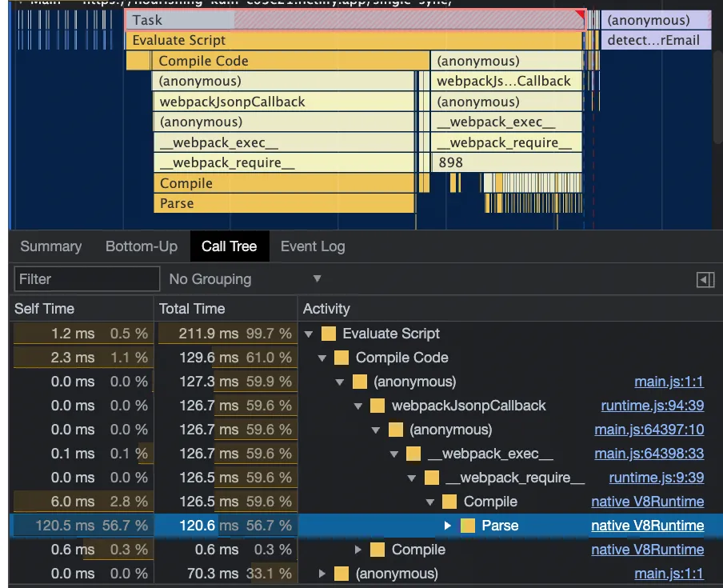Select the 6.0 ms self time cell
This screenshot has height=588, width=723.
pos(82,502)
